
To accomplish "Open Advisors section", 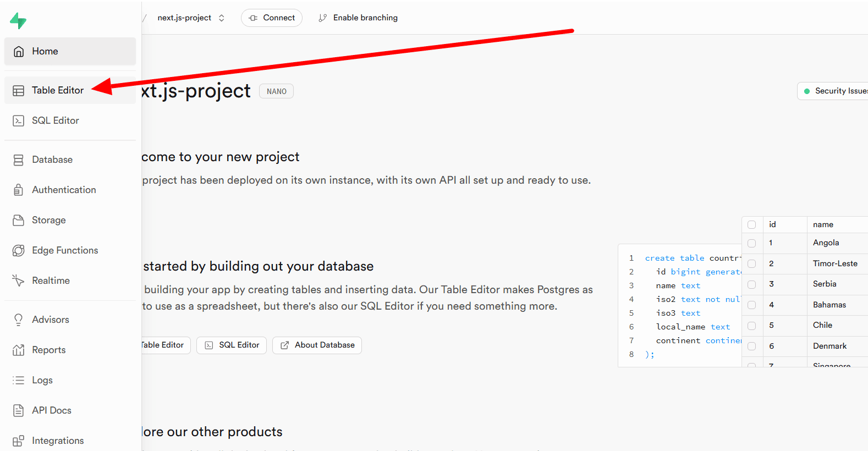I will (x=70, y=320).
